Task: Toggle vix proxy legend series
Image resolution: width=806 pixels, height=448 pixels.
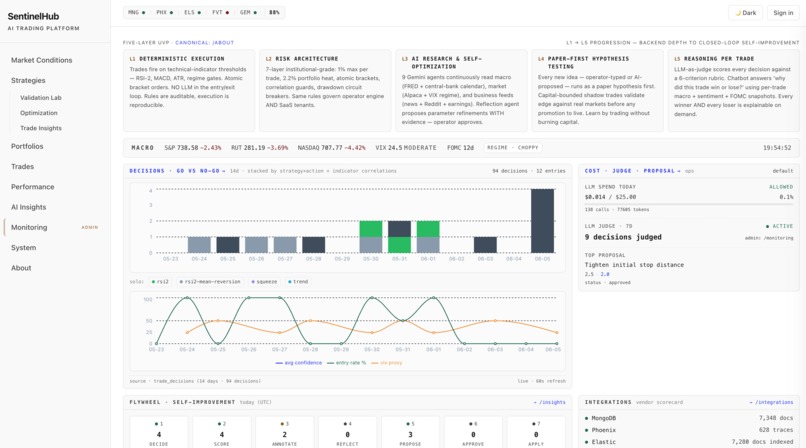Action: click(387, 363)
